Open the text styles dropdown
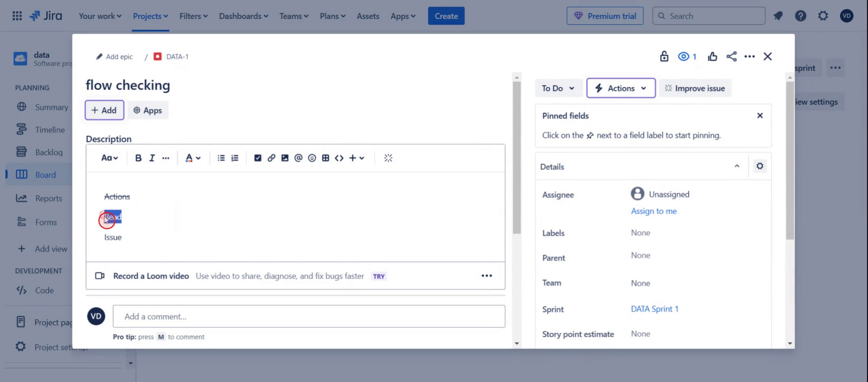 110,158
